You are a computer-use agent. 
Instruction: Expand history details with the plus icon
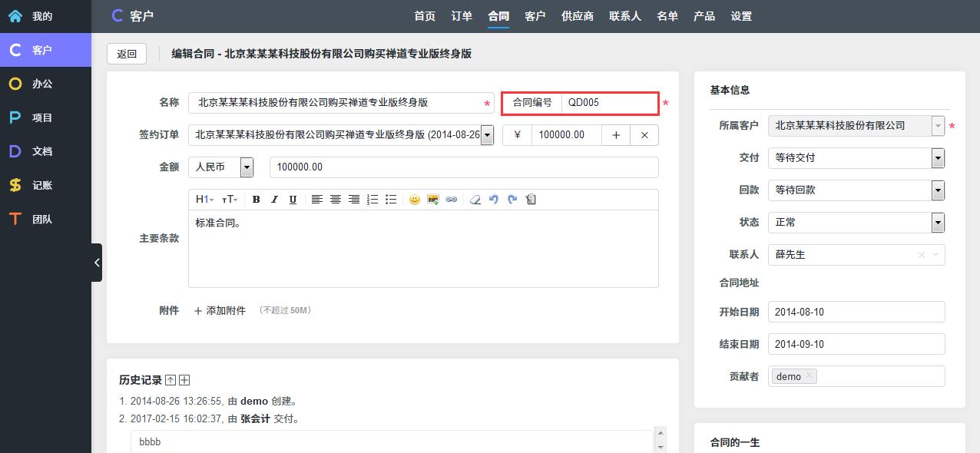click(184, 380)
